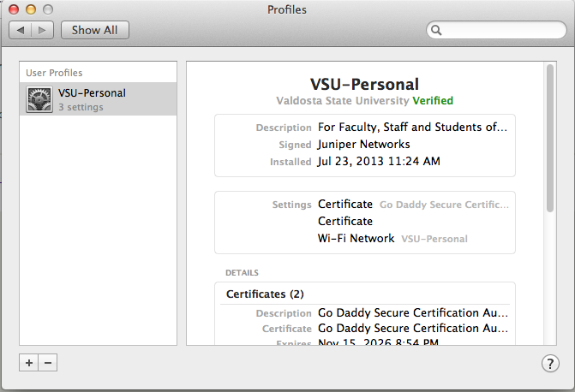This screenshot has height=392, width=575.
Task: Click the 'Go Daddy Secure Certific…' settings value
Action: click(x=444, y=205)
